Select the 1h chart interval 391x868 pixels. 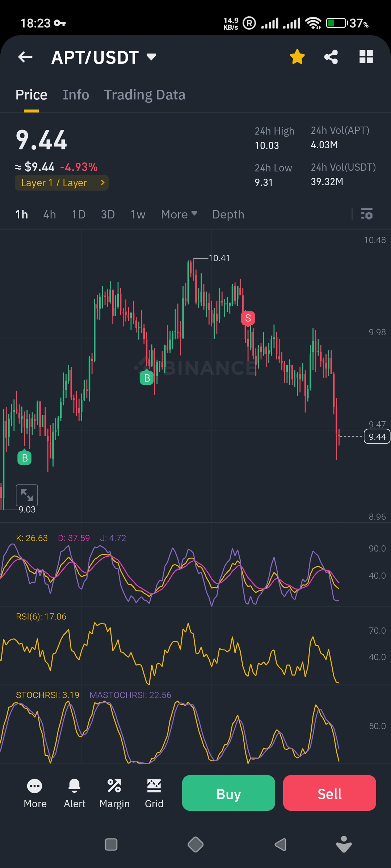click(22, 214)
